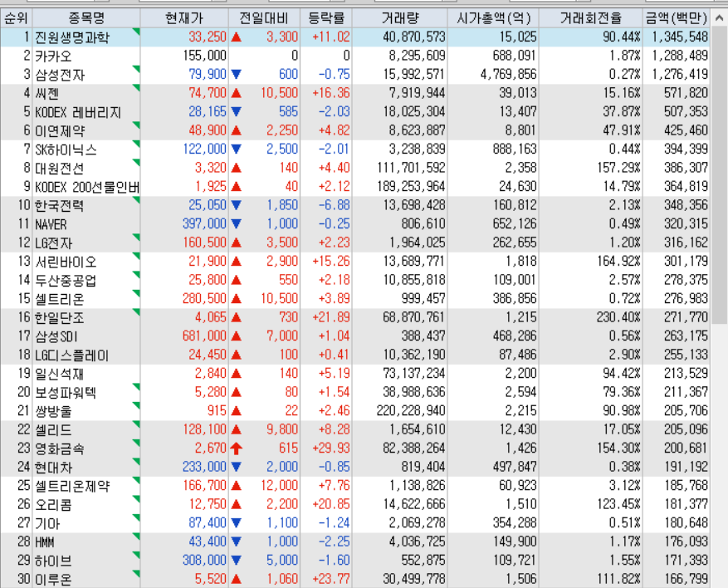728x588 pixels.
Task: Click 삼성전자 down arrow indicator
Action: pyautogui.click(x=237, y=74)
